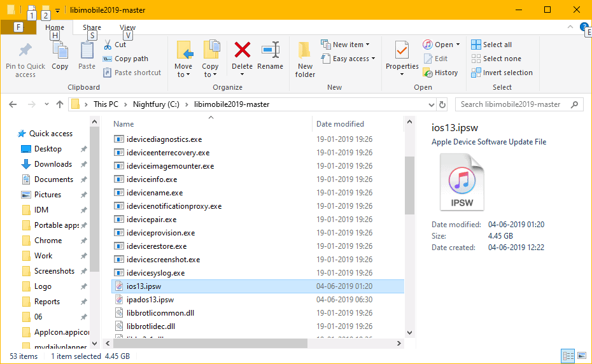The image size is (592, 364).
Task: Click the Forward navigation arrow
Action: pyautogui.click(x=31, y=104)
